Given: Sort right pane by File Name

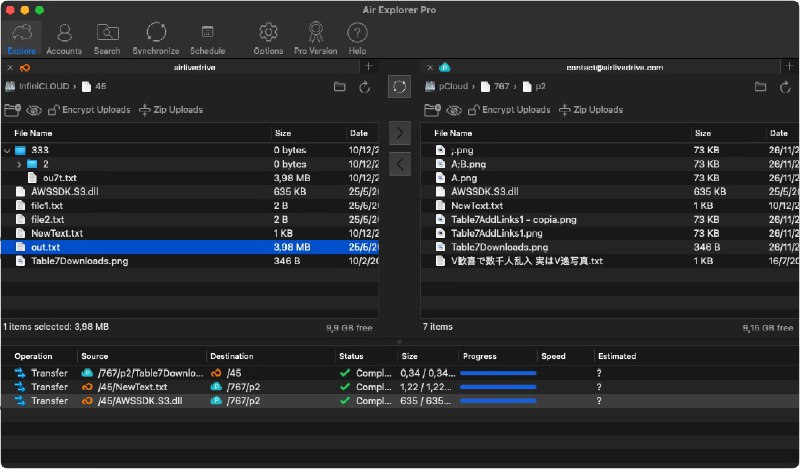Looking at the screenshot, I should pos(453,133).
